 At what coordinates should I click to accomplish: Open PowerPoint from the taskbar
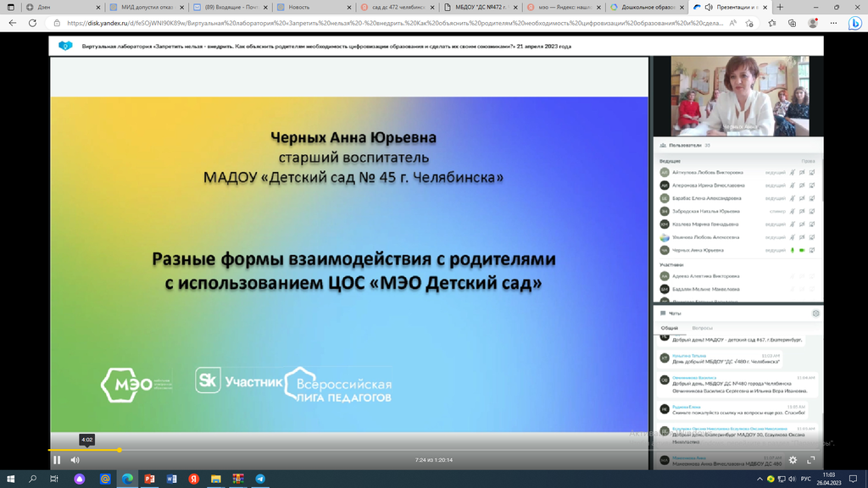tap(149, 479)
